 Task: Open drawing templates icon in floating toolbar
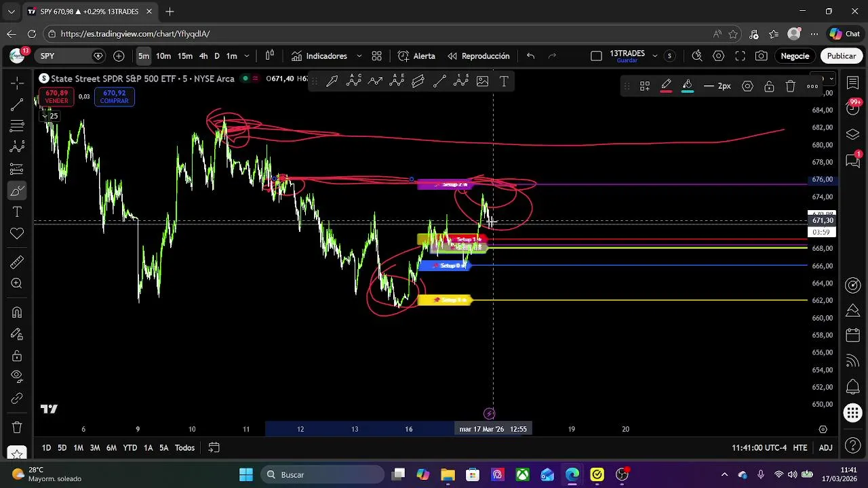[645, 86]
